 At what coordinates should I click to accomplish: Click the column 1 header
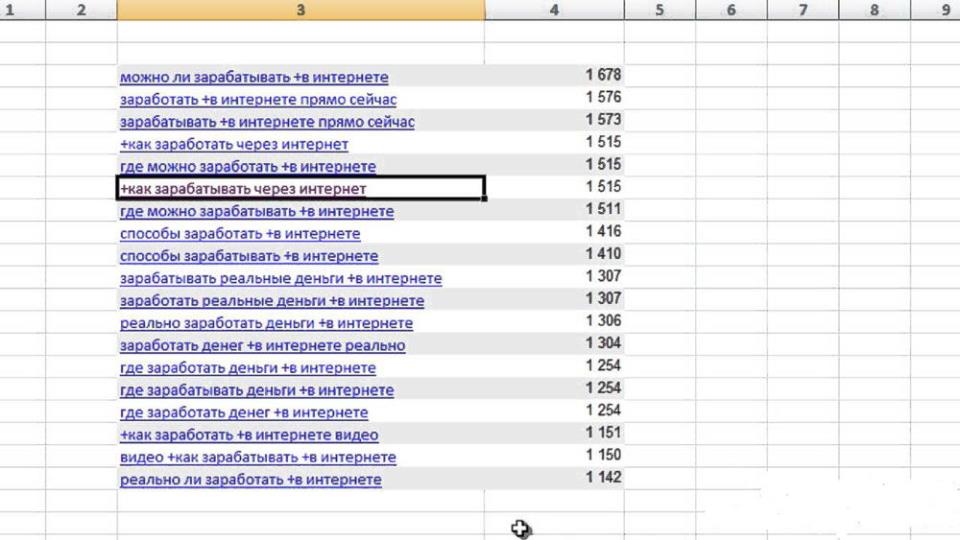pos(11,10)
